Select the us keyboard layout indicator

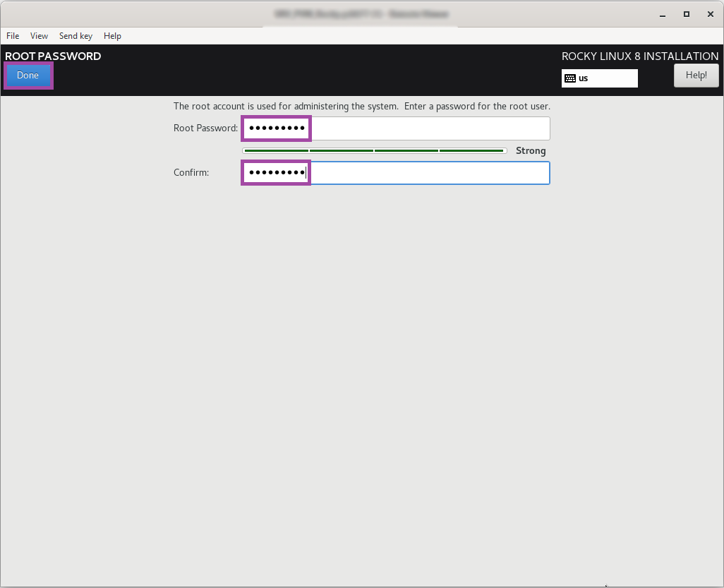click(599, 78)
